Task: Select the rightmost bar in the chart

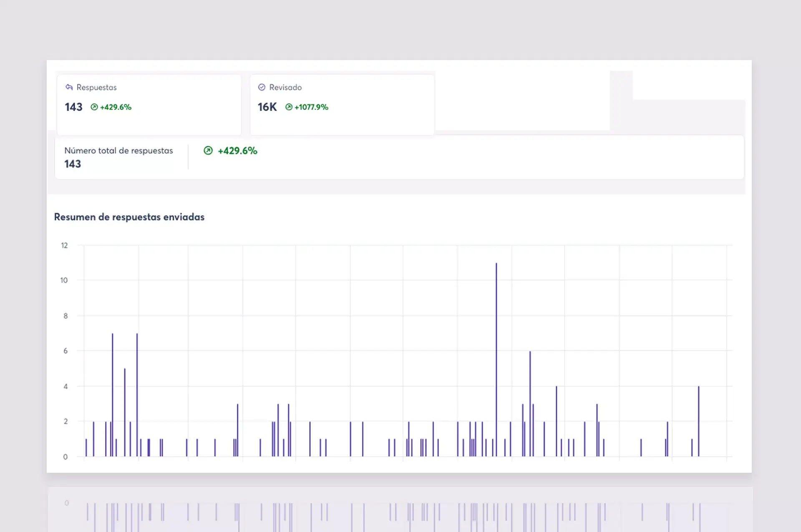Action: (x=699, y=421)
